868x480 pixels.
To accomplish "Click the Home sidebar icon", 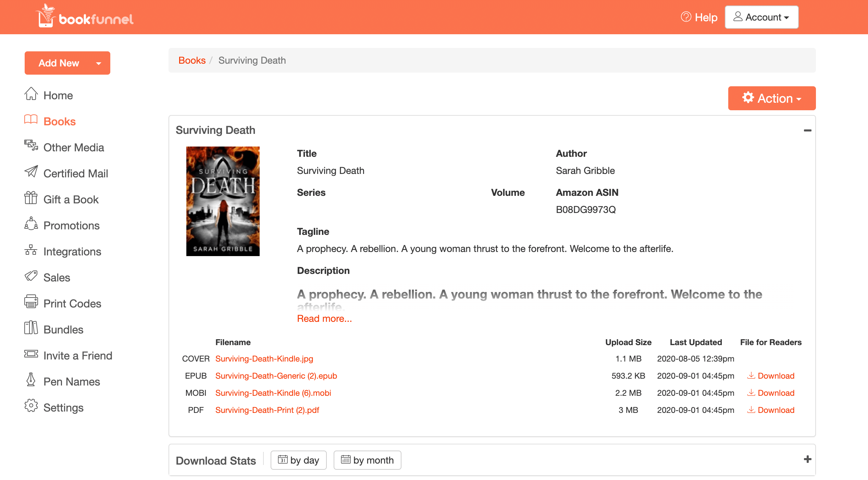I will 29,94.
